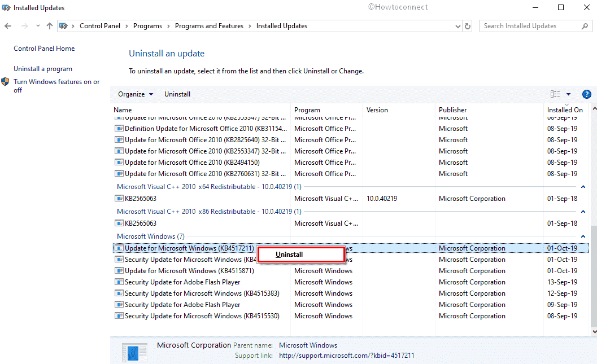The image size is (597, 364).
Task: Change view using the view icon
Action: (555, 94)
